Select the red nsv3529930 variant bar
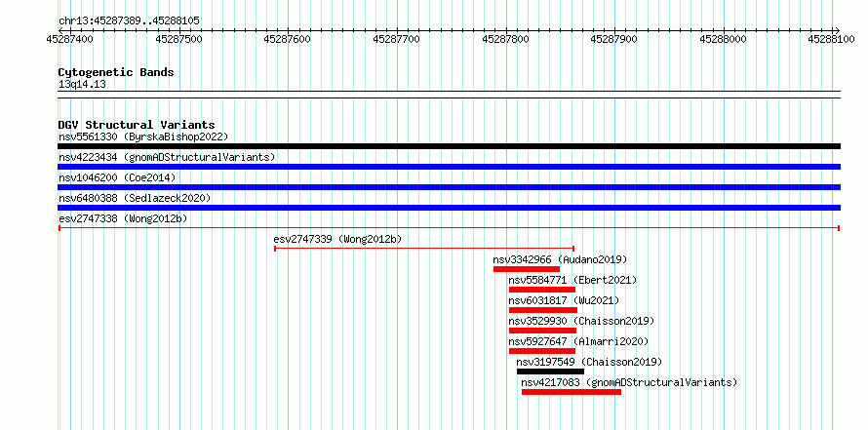The height and width of the screenshot is (430, 868). [542, 331]
